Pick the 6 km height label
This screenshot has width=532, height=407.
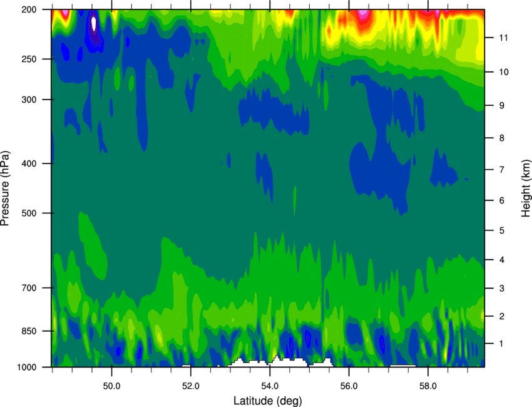coord(501,200)
